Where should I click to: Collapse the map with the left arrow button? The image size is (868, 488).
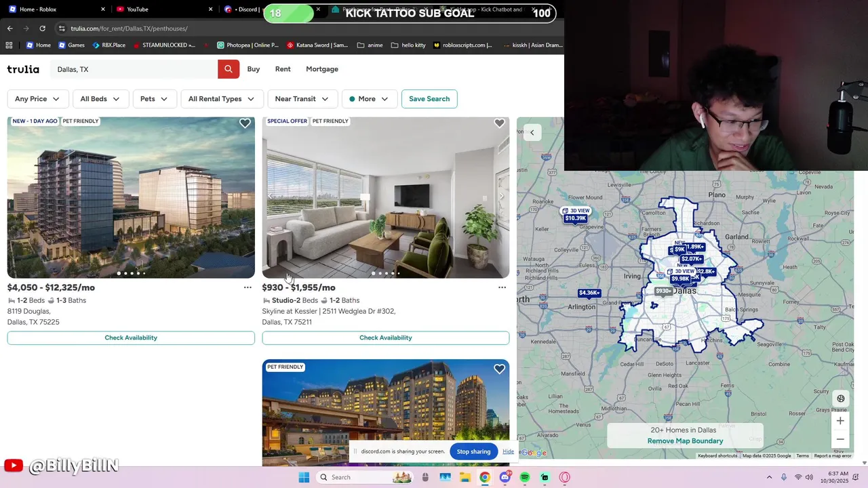tap(532, 133)
